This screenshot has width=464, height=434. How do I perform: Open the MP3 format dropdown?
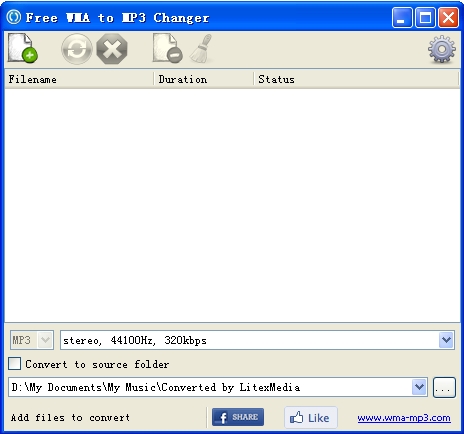[32, 340]
